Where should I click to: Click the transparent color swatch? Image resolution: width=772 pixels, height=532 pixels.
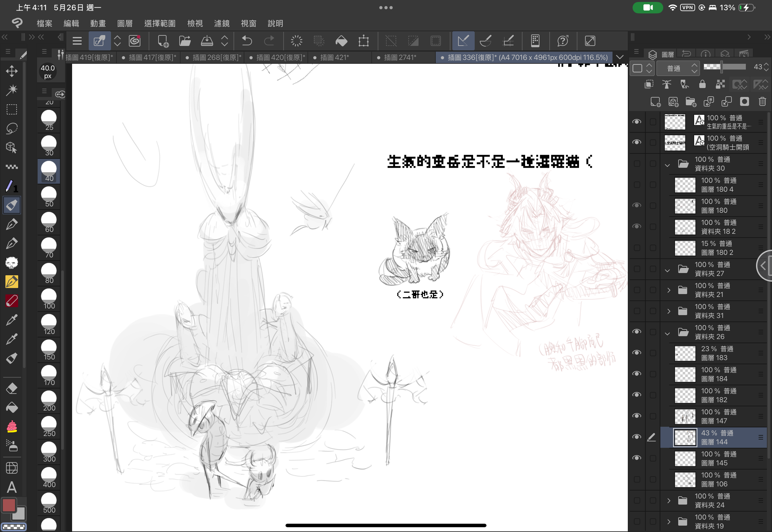click(14, 527)
